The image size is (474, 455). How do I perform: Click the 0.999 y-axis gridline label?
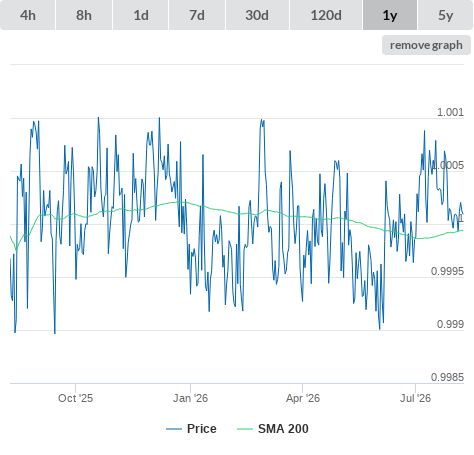click(x=450, y=324)
